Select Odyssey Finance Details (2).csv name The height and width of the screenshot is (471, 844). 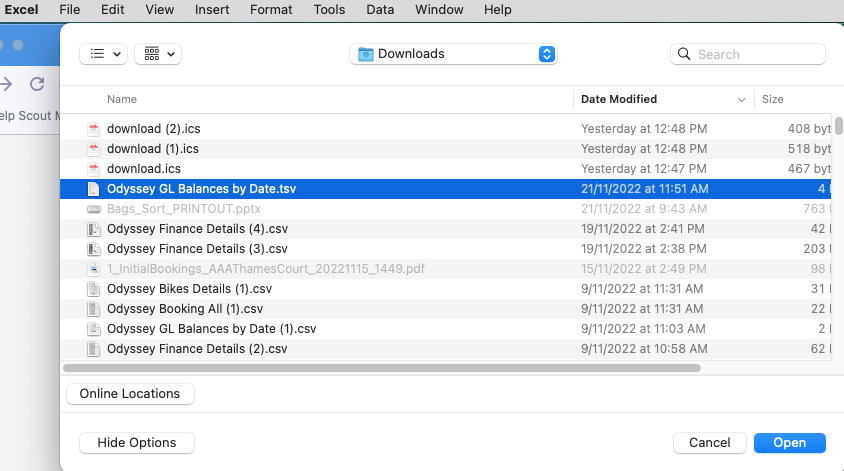[197, 349]
